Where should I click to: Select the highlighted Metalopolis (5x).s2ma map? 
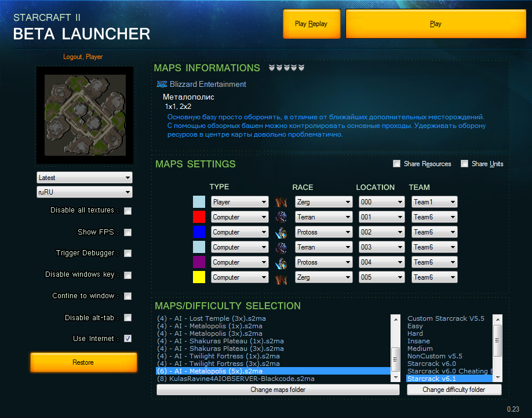[273, 371]
